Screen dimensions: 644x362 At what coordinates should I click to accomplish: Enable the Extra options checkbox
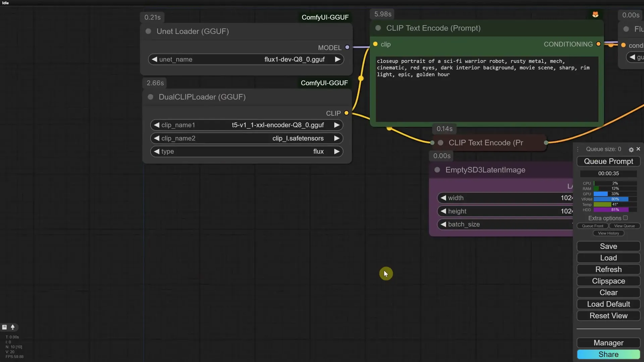pos(625,218)
